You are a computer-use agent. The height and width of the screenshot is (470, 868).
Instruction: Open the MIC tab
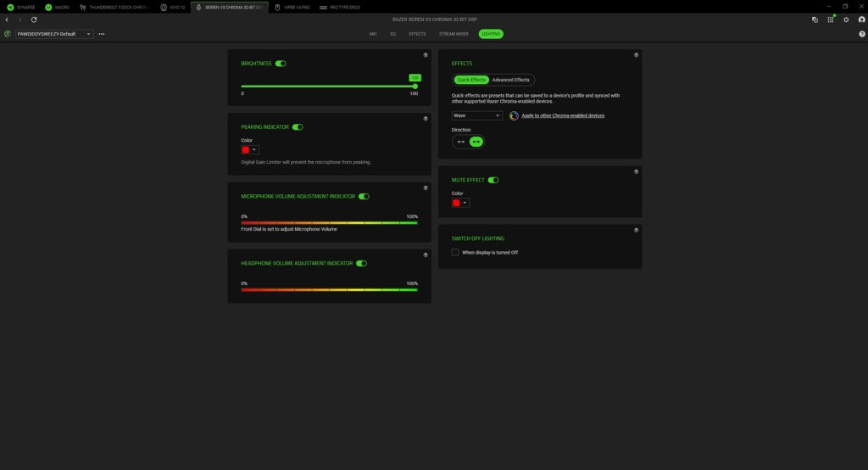[x=373, y=34]
